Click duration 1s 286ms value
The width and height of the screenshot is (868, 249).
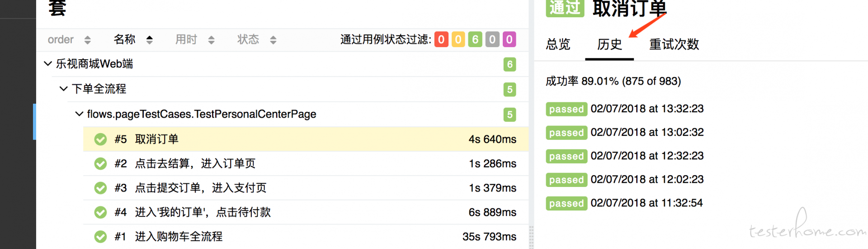tap(492, 163)
